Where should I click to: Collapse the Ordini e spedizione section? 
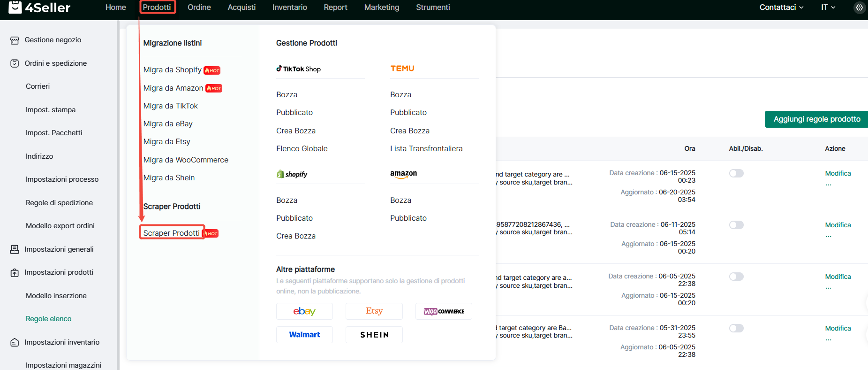(x=56, y=63)
